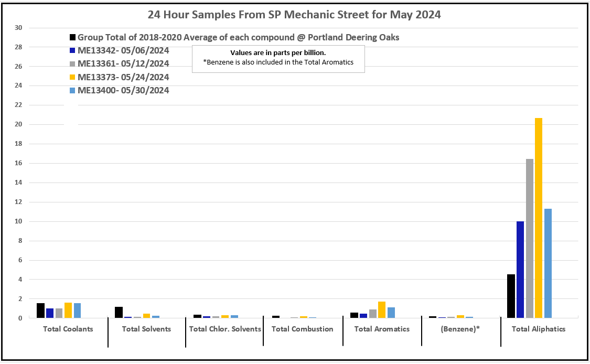Click the light blue Total Aliphatics bar
Viewport: 590px width, 364px height.
point(548,263)
